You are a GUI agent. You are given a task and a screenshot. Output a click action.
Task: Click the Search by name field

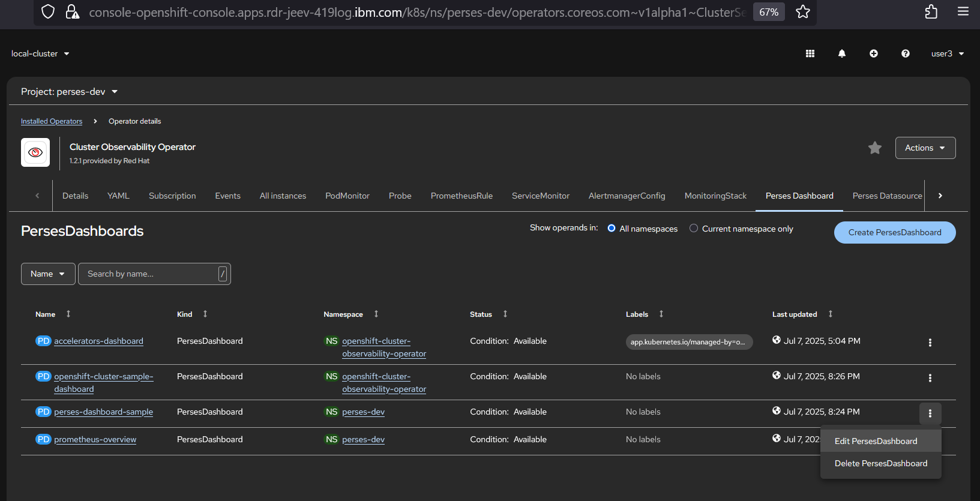[150, 274]
